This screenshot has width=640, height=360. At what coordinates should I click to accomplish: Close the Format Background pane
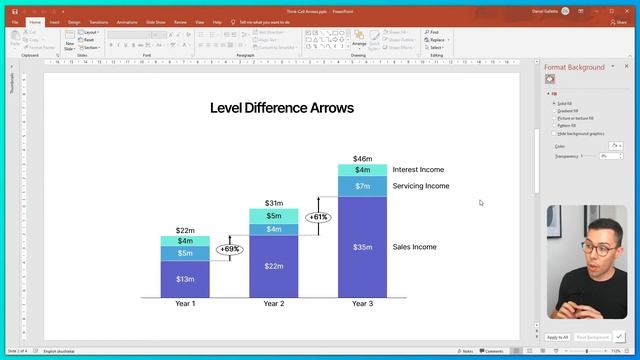click(627, 66)
